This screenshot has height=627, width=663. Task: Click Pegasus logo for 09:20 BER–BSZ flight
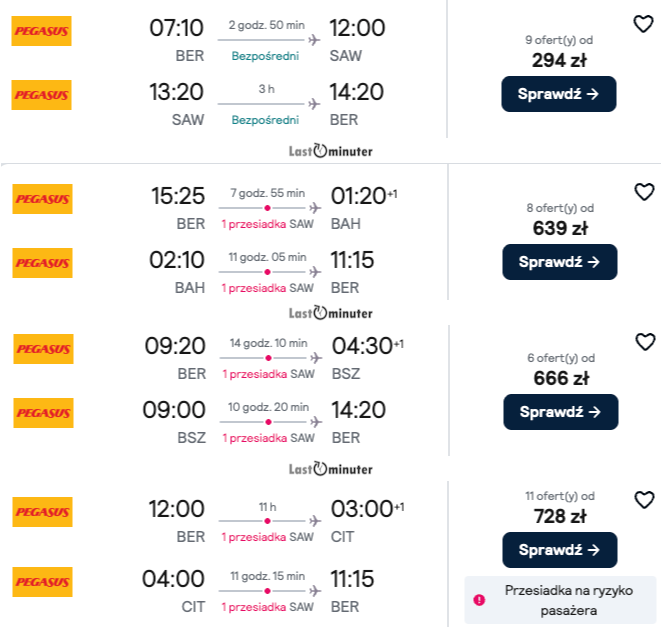[42, 349]
